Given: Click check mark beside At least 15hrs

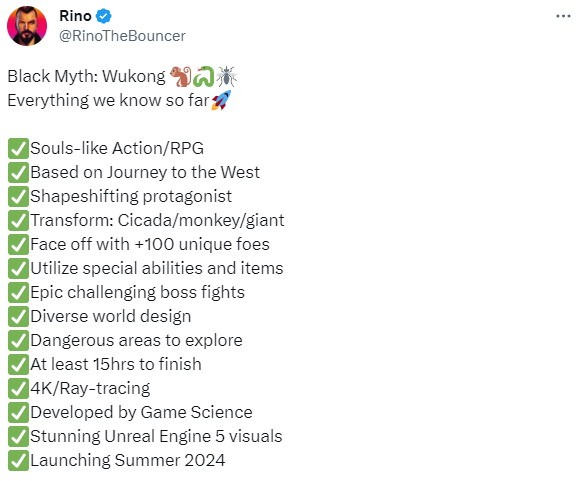Looking at the screenshot, I should point(18,365).
